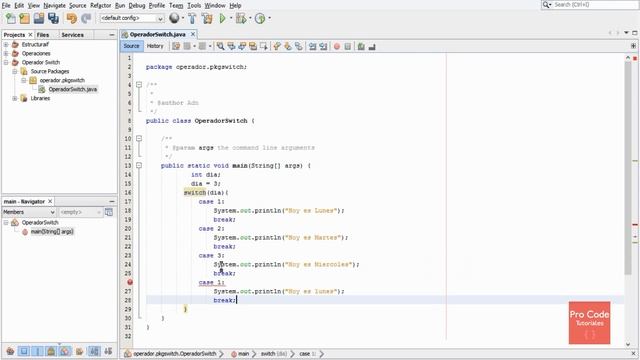640x360 pixels.
Task: Open the Refactor menu
Action: [x=100, y=5]
